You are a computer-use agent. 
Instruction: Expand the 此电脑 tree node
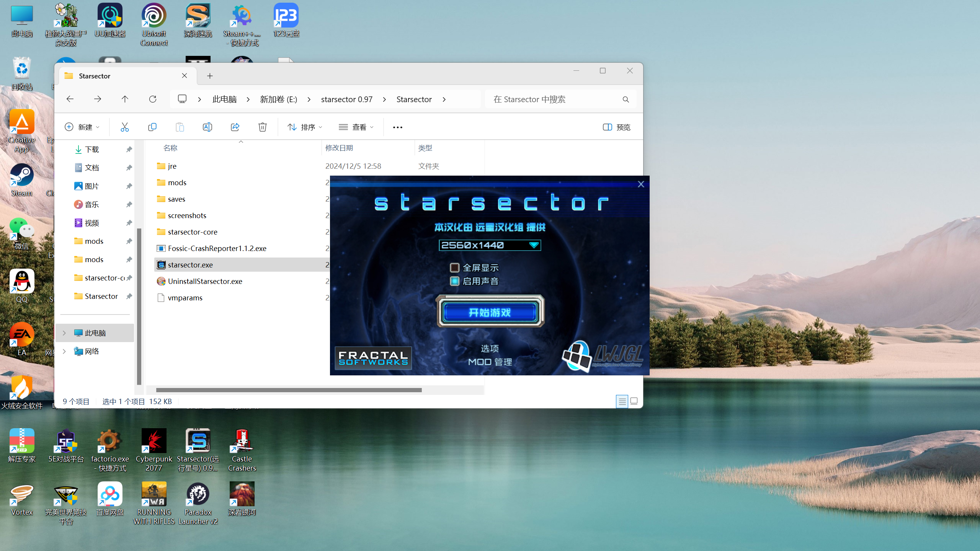point(64,333)
